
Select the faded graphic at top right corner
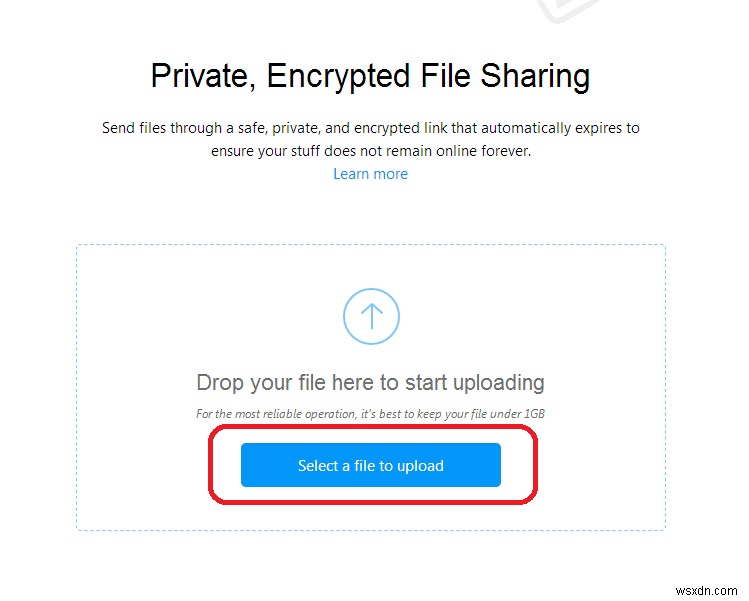[x=567, y=11]
